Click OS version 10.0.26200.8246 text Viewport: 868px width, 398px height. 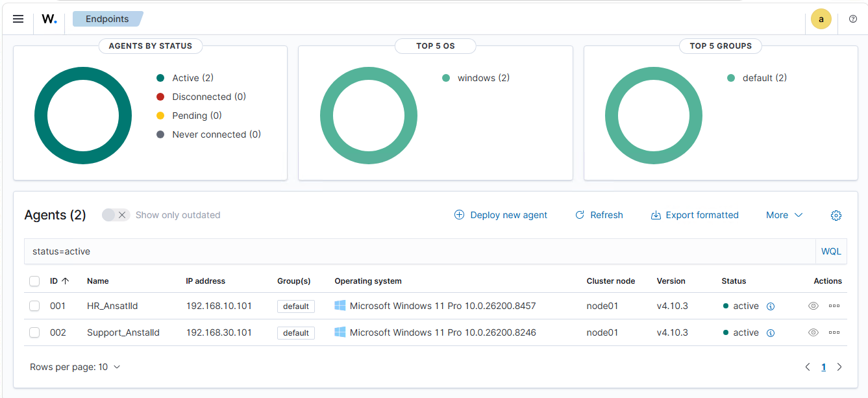(500, 332)
